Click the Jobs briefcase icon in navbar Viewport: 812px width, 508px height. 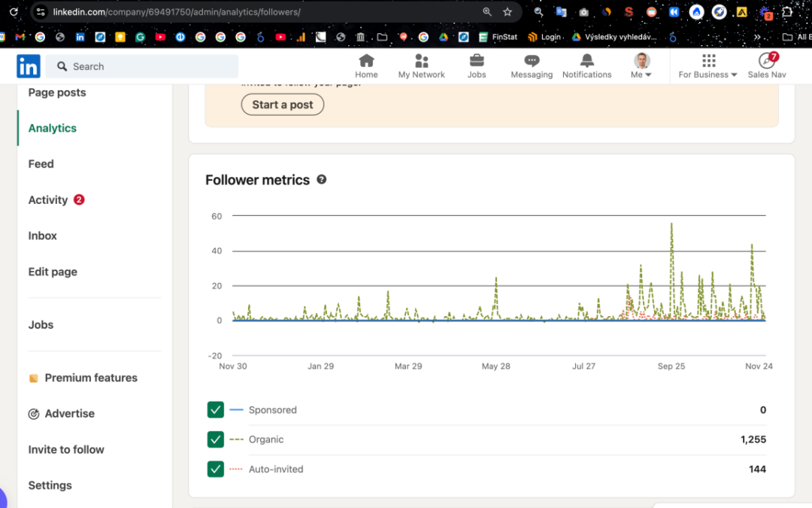tap(476, 60)
